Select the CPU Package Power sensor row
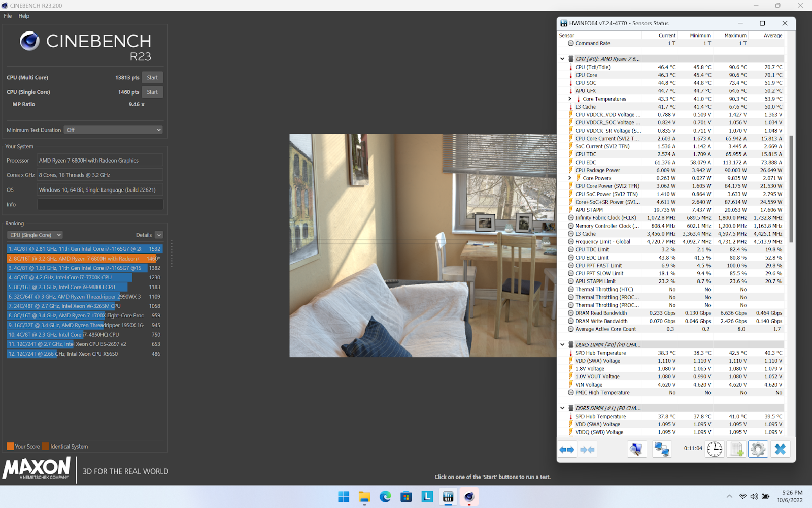The height and width of the screenshot is (508, 812). coord(671,170)
